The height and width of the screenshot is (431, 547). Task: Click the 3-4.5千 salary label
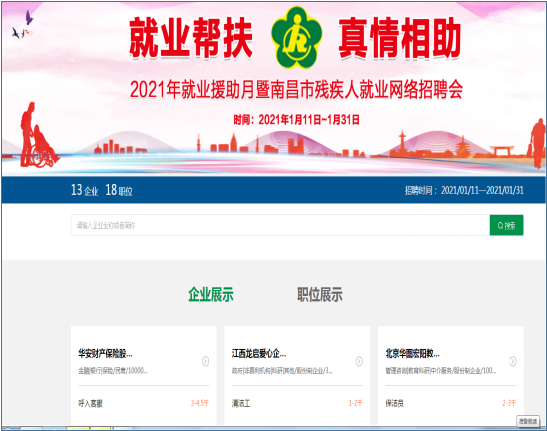click(200, 403)
